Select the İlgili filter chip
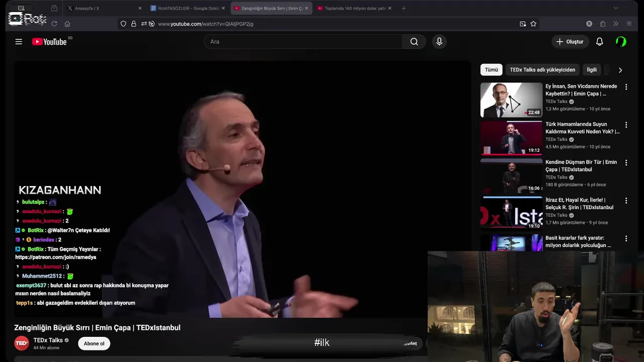This screenshot has width=644, height=362. pos(592,70)
